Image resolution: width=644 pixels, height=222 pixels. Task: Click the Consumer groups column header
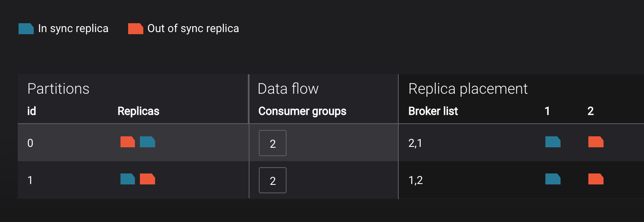click(302, 111)
